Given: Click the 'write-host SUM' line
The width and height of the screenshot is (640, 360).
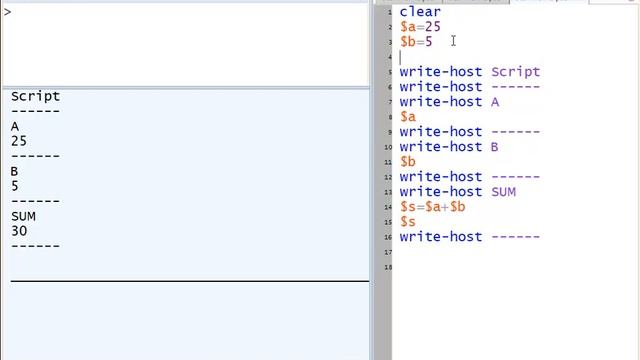Looking at the screenshot, I should pos(458,192).
